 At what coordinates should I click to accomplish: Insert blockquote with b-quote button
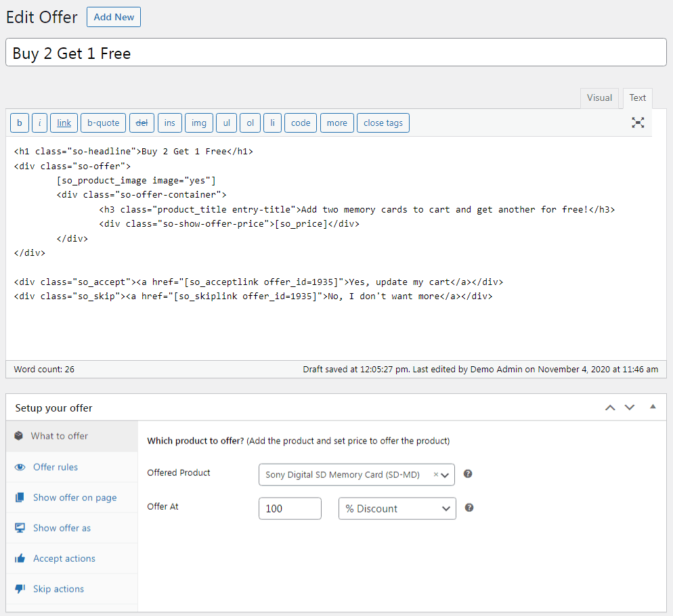pyautogui.click(x=103, y=123)
